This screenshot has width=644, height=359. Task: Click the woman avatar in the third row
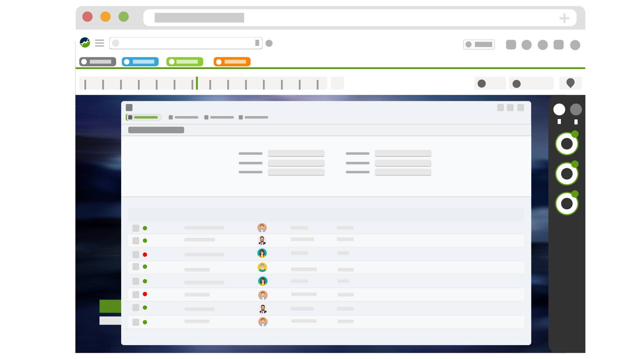click(262, 253)
